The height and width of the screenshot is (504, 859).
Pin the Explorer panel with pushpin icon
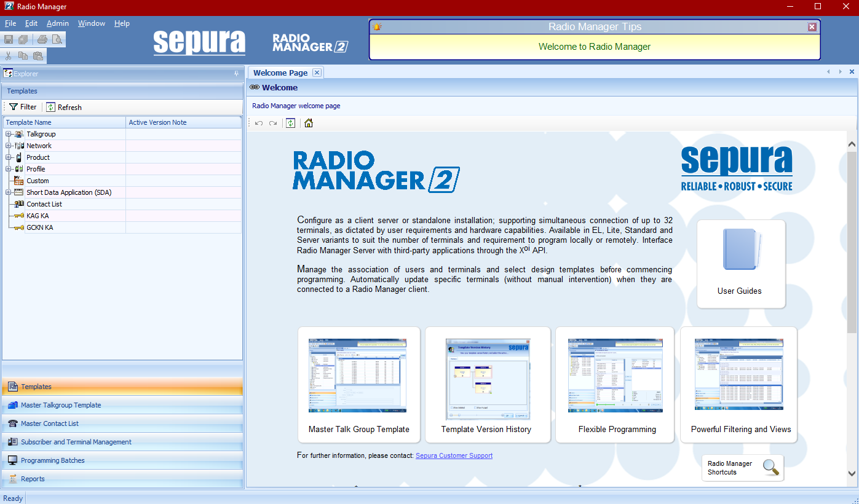(237, 74)
